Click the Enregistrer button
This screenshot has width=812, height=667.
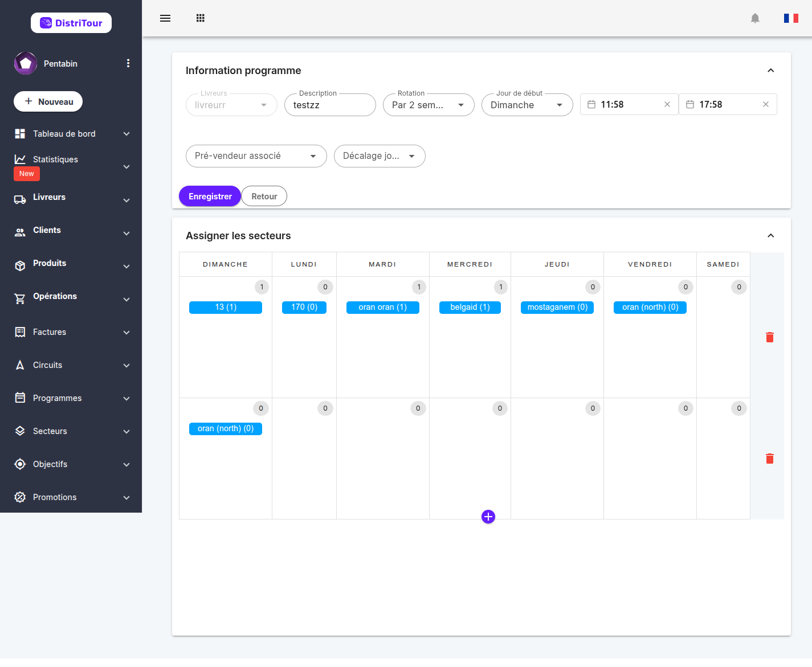pos(210,196)
